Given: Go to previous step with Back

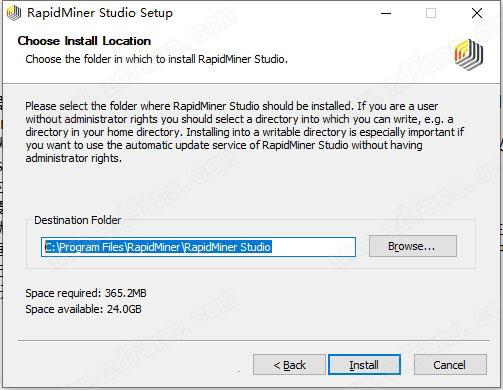Looking at the screenshot, I should [289, 365].
